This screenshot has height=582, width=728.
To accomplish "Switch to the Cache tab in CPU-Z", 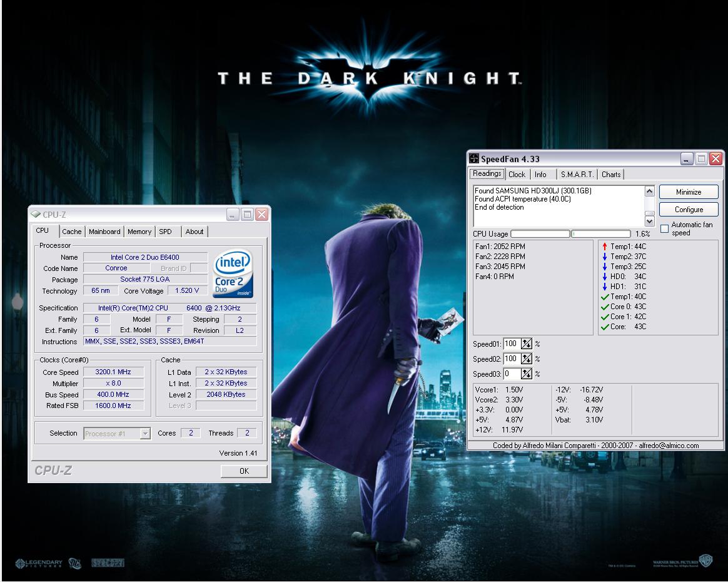I will coord(71,232).
